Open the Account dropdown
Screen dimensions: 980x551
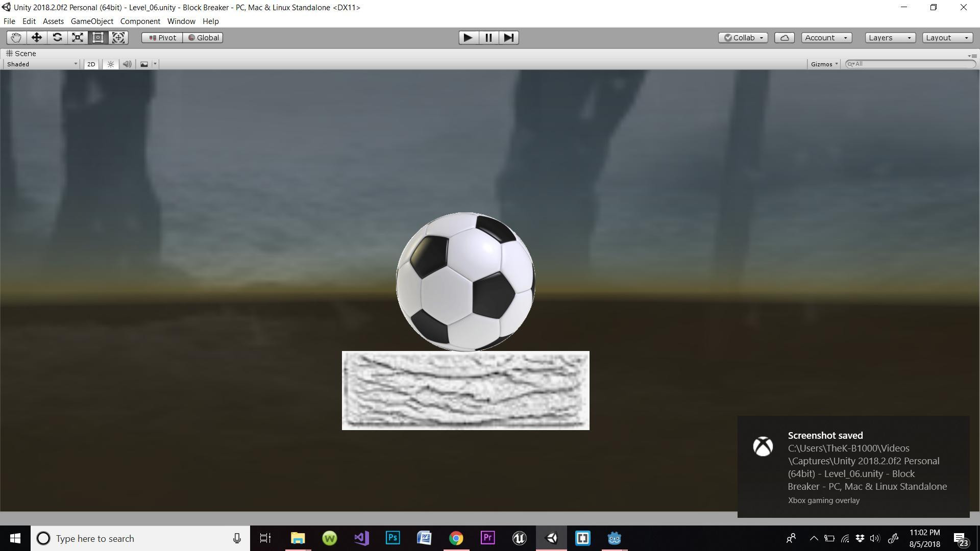coord(826,38)
